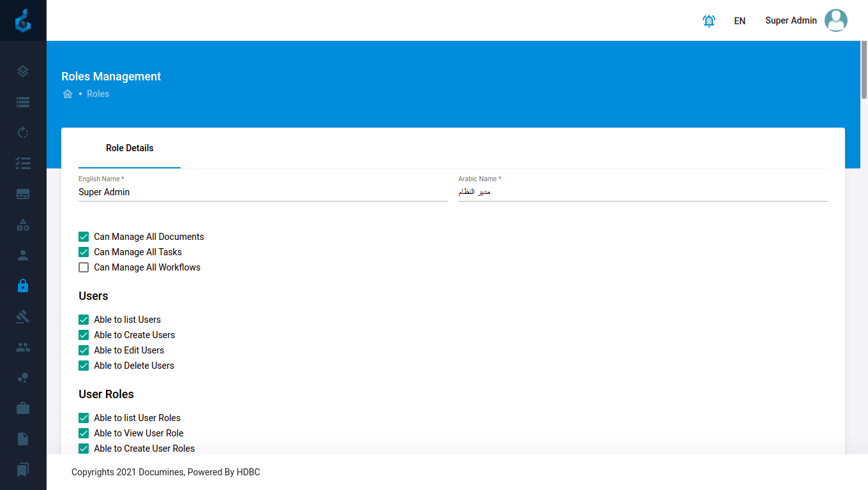
Task: Open the checklist icon in sidebar
Action: tap(23, 163)
